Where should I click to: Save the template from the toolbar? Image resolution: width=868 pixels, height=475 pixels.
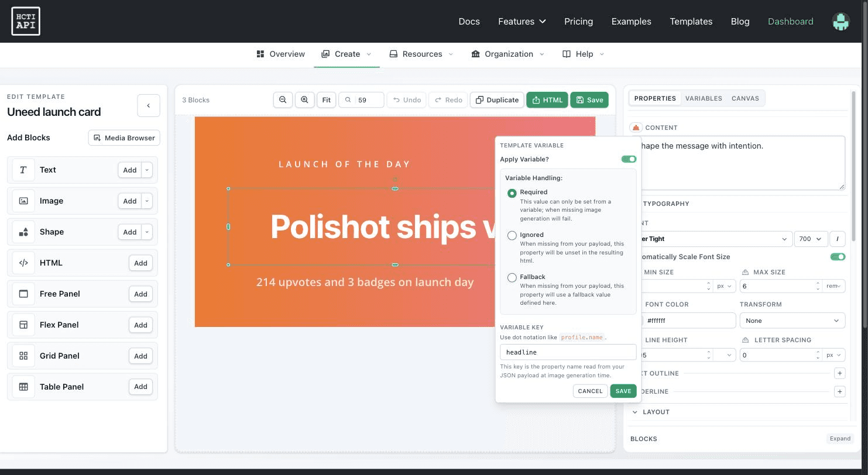click(x=589, y=100)
